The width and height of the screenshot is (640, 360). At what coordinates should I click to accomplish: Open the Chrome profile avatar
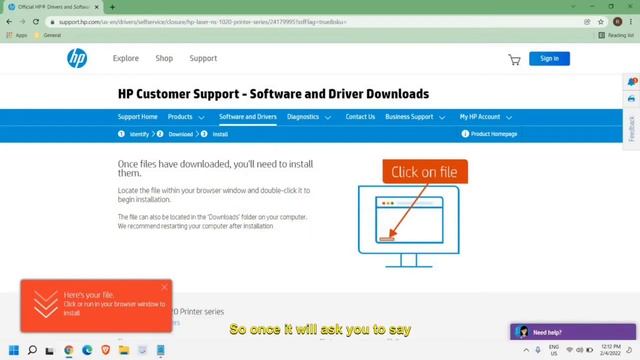coord(618,22)
